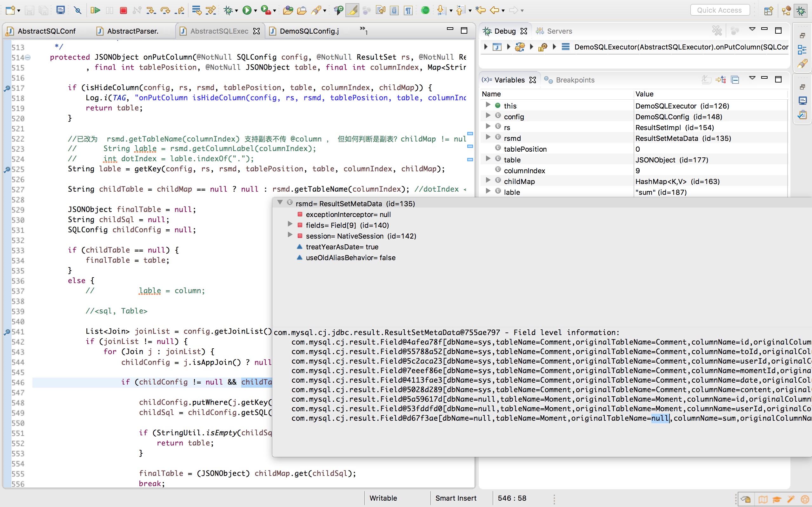The width and height of the screenshot is (812, 507).
Task: Expand fields= Field[9] in rsmd popup
Action: pyautogui.click(x=290, y=225)
